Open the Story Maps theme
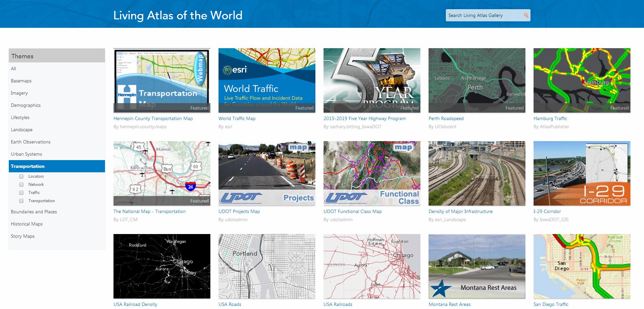Screen dimensions: 644x309 [x=57, y=236]
